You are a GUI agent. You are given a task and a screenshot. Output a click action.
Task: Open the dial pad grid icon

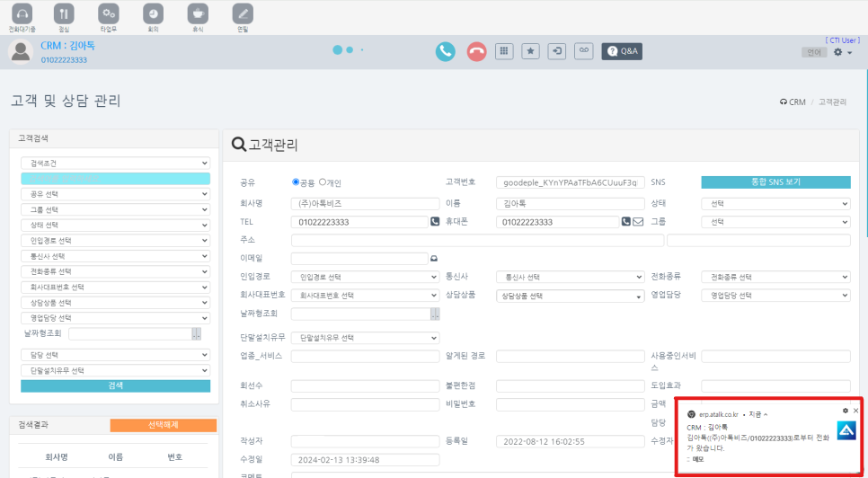click(x=504, y=51)
